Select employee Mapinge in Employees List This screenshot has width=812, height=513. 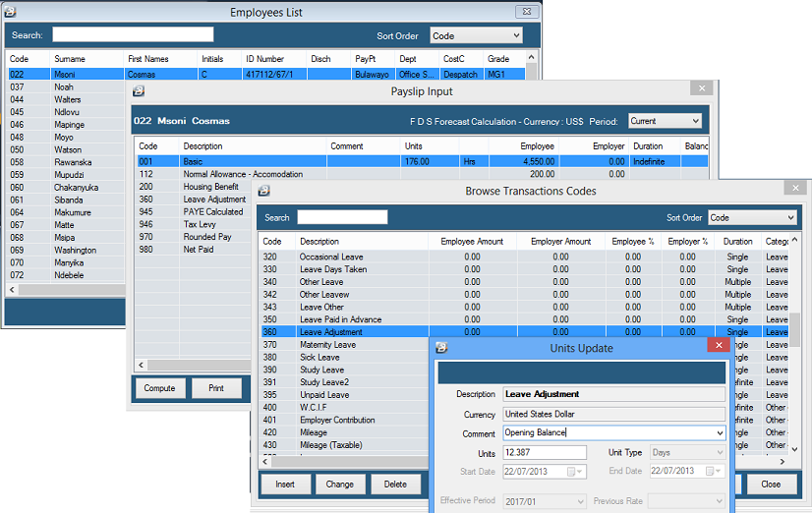66,124
